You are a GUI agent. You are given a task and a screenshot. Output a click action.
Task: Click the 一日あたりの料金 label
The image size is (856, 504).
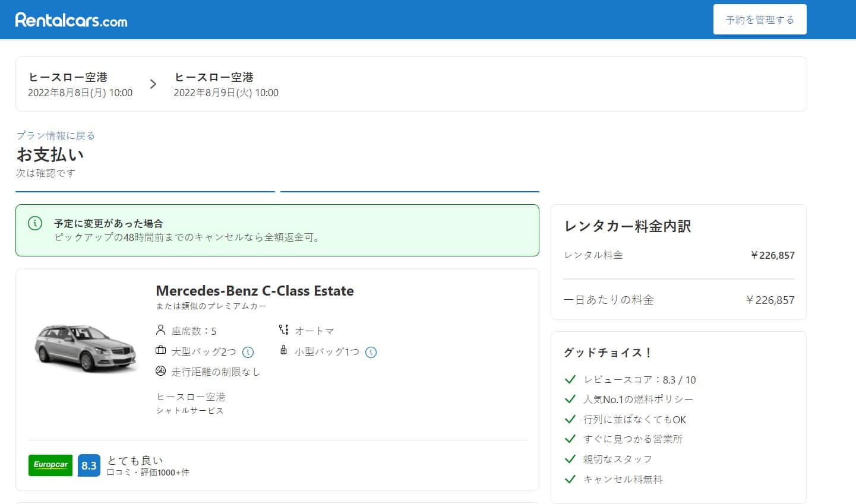(609, 300)
